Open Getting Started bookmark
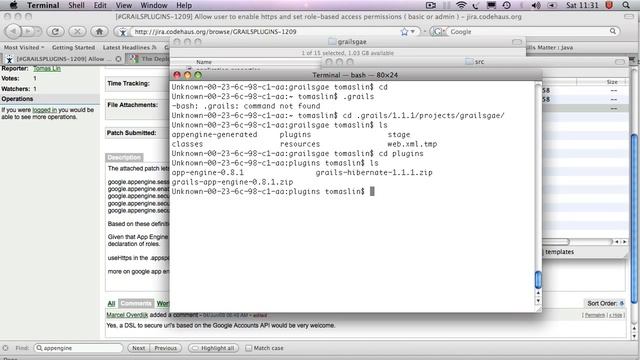640x360 pixels. click(x=73, y=47)
